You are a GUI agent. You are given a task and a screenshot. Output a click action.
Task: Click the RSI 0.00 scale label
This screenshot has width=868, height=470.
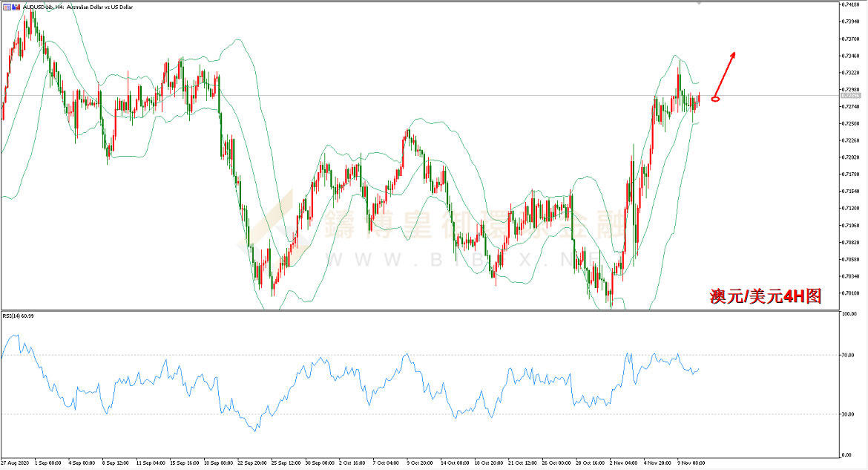[846, 455]
